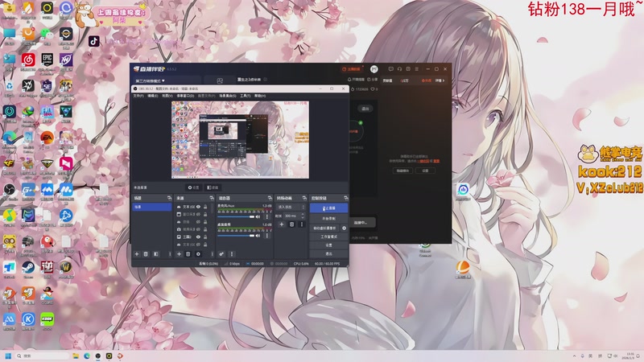Open hamburger menu icon in 直播伴侣
The height and width of the screenshot is (362, 644).
(416, 69)
